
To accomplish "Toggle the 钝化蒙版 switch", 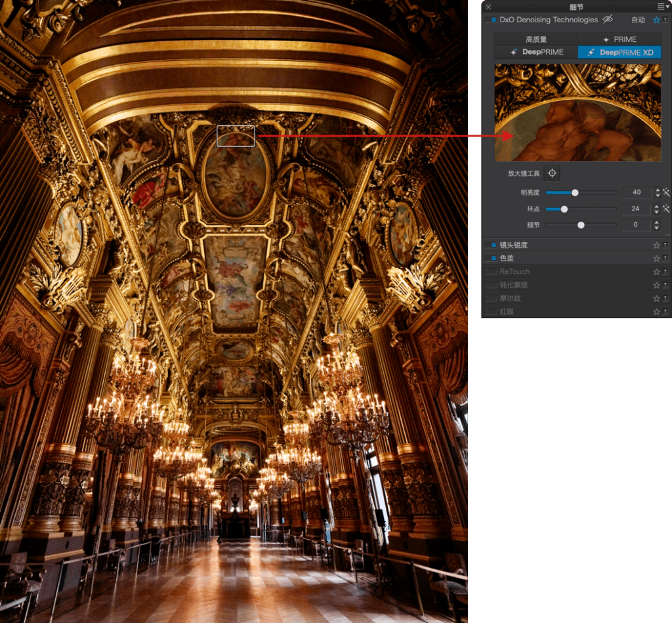I will point(491,285).
